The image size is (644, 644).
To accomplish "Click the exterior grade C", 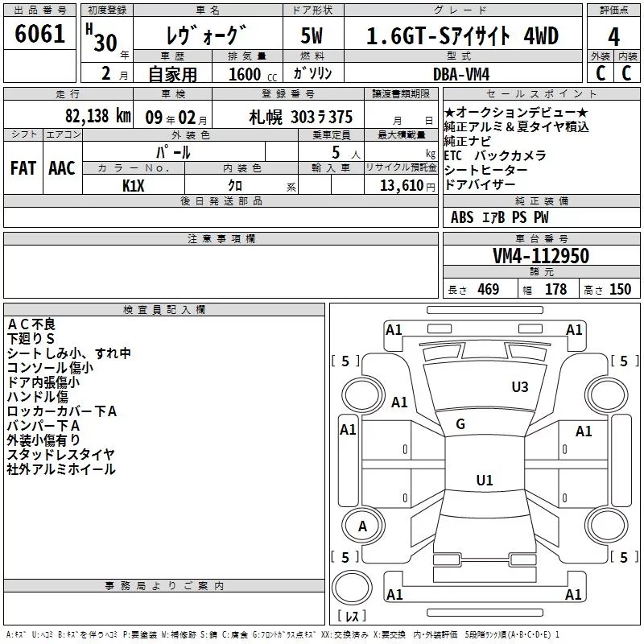I will [601, 73].
